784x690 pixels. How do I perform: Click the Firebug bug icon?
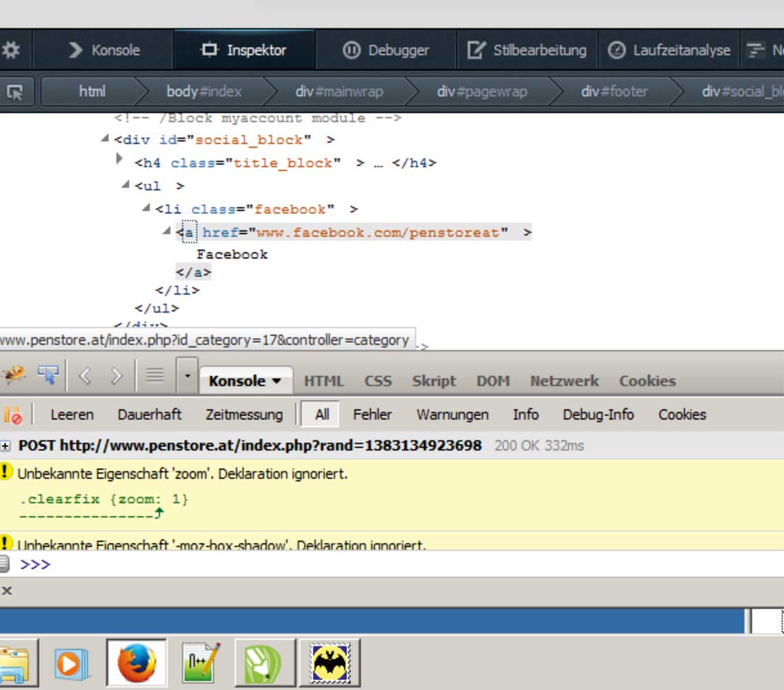click(14, 375)
